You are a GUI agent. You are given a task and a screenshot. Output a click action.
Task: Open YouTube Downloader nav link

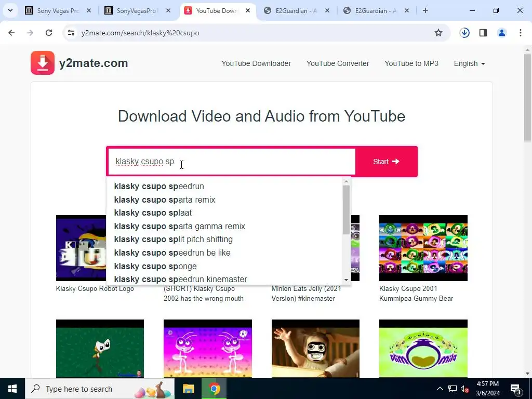[x=256, y=63]
